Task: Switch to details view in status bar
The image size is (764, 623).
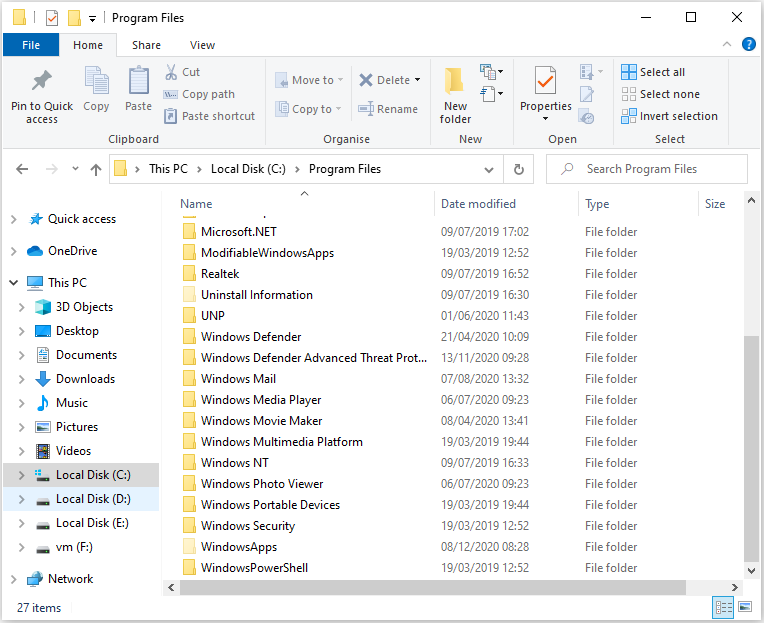Action: [723, 607]
